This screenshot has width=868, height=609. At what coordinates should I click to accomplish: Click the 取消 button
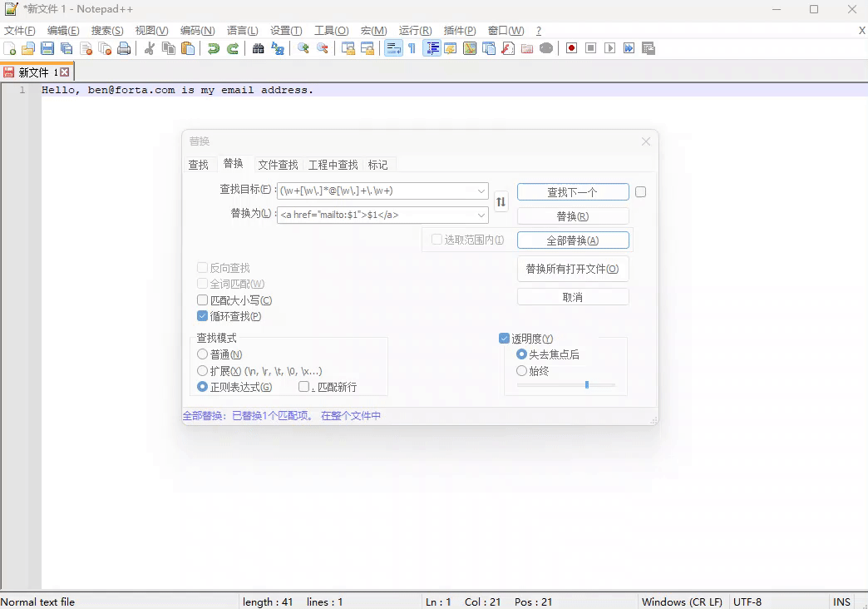click(x=573, y=297)
